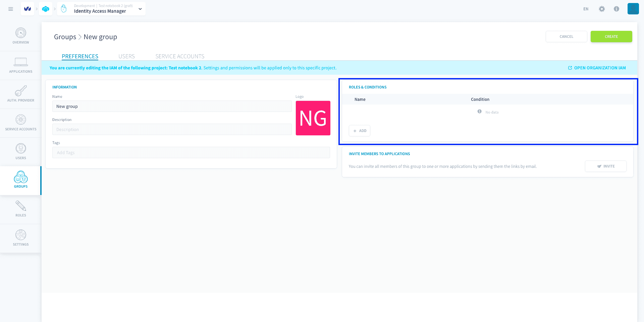Image resolution: width=644 pixels, height=322 pixels.
Task: Click the Condition column header
Action: point(480,100)
